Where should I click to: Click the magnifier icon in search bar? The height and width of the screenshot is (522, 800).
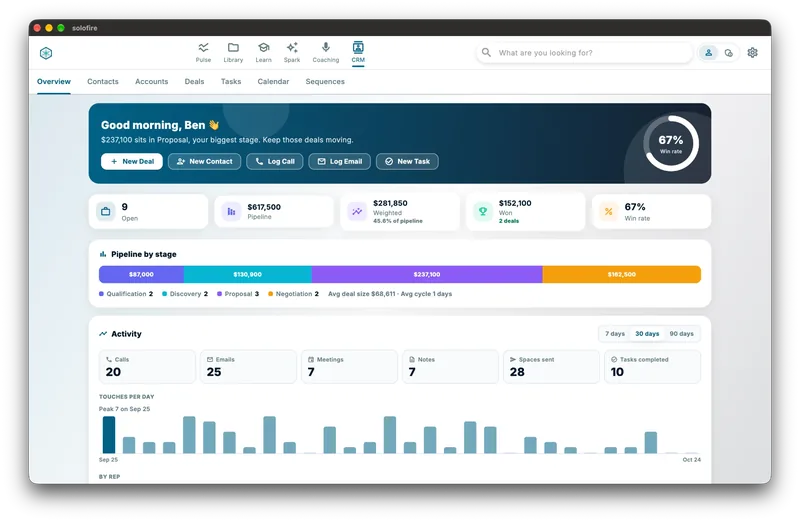click(486, 53)
